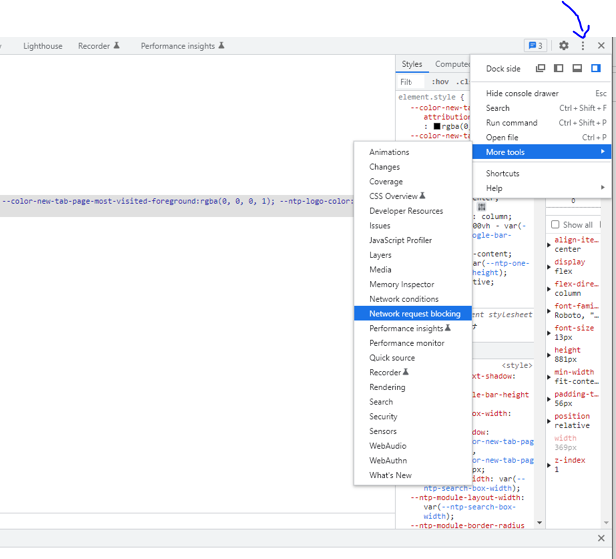Switch to the Lighthouse tab

tap(43, 46)
